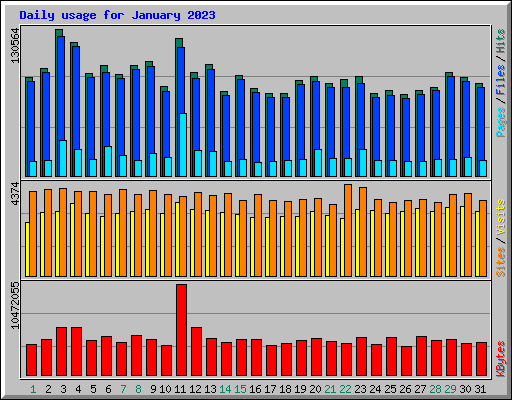This screenshot has height=400, width=512.
Task: Click the red KBytes bar for day 3
Action: coord(61,351)
